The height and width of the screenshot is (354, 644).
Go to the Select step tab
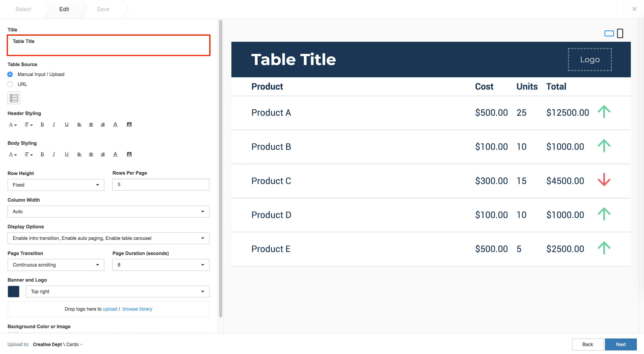23,9
